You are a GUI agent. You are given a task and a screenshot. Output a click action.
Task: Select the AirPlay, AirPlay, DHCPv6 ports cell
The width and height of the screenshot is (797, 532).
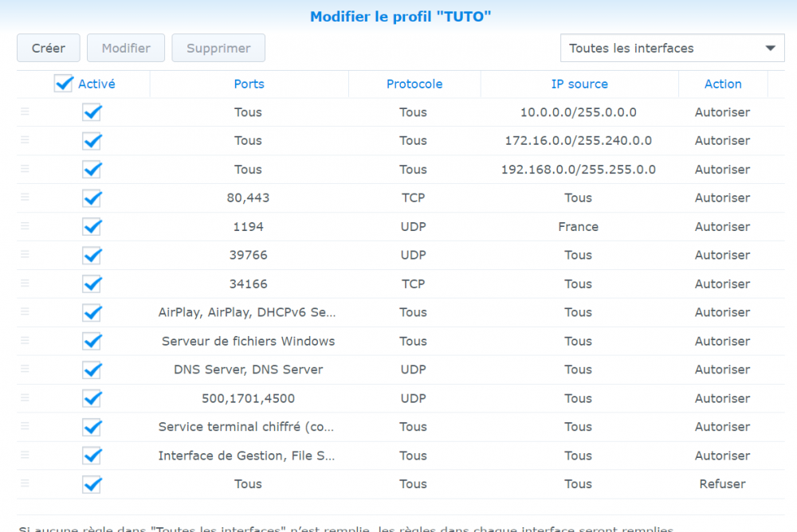(247, 312)
